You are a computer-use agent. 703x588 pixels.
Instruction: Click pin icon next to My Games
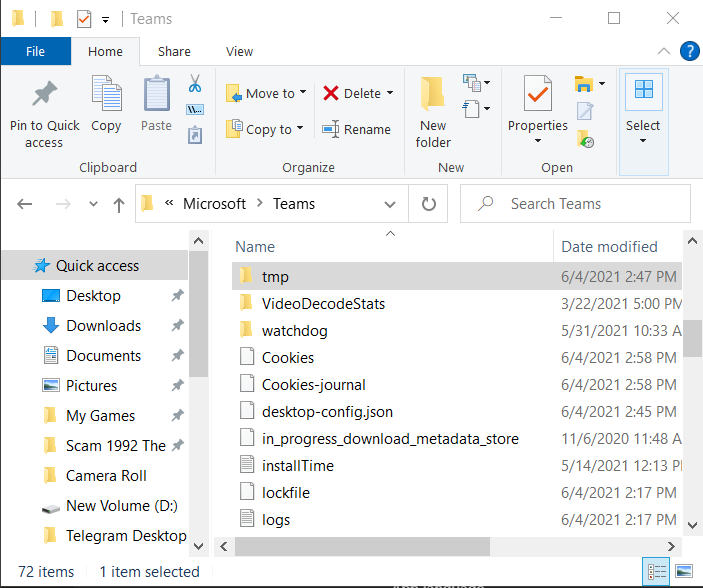(178, 415)
